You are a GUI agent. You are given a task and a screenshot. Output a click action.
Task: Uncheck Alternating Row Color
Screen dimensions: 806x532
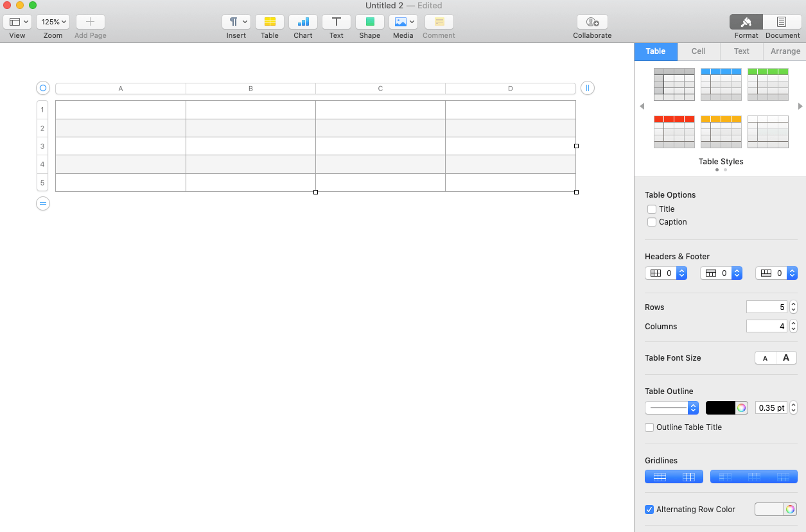click(x=649, y=510)
